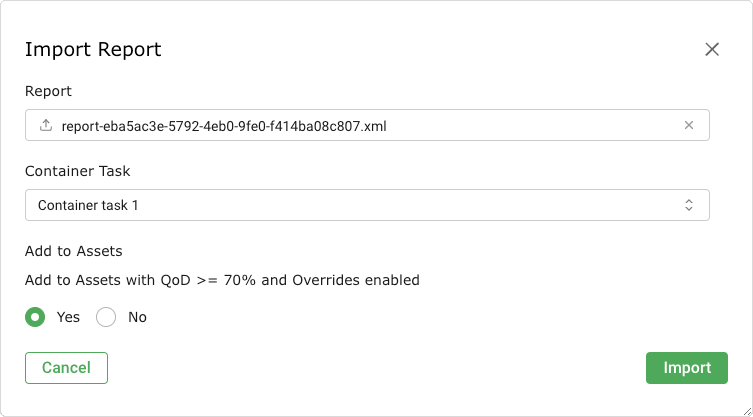
Task: Click the Container Task chevron arrows
Action: tap(688, 205)
